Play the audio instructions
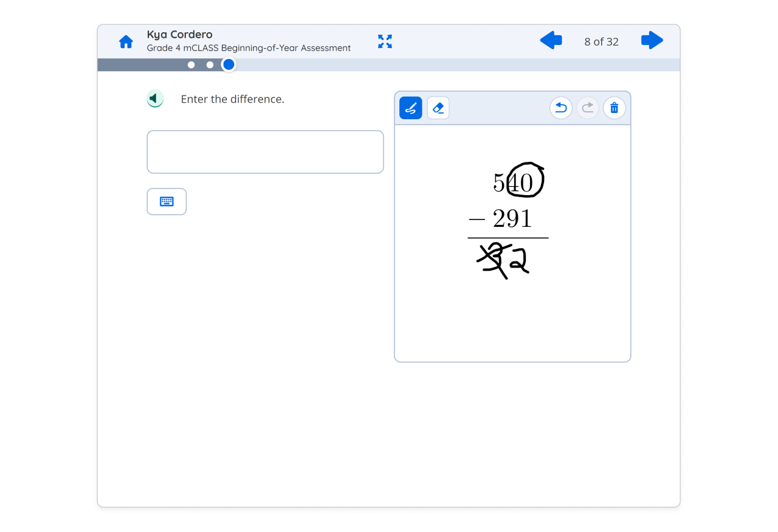Image resolution: width=778 pixels, height=532 pixels. (155, 98)
